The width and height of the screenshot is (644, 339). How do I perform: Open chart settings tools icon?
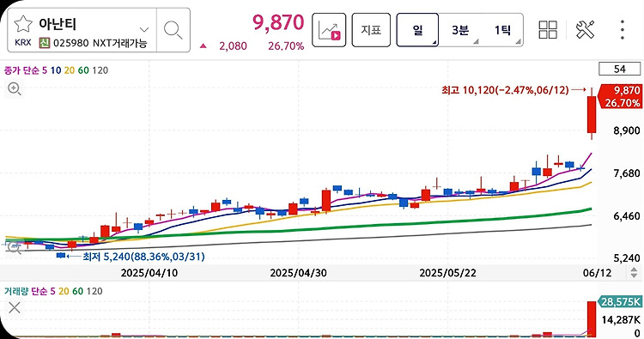point(585,29)
